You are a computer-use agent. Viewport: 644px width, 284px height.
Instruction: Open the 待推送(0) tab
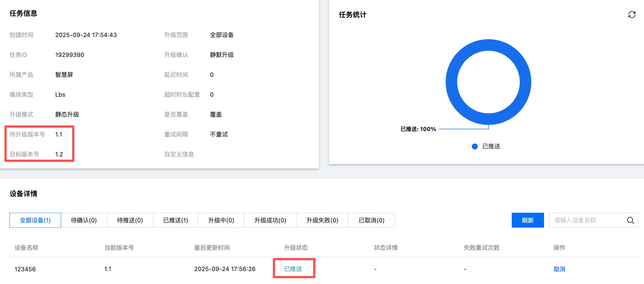click(130, 220)
